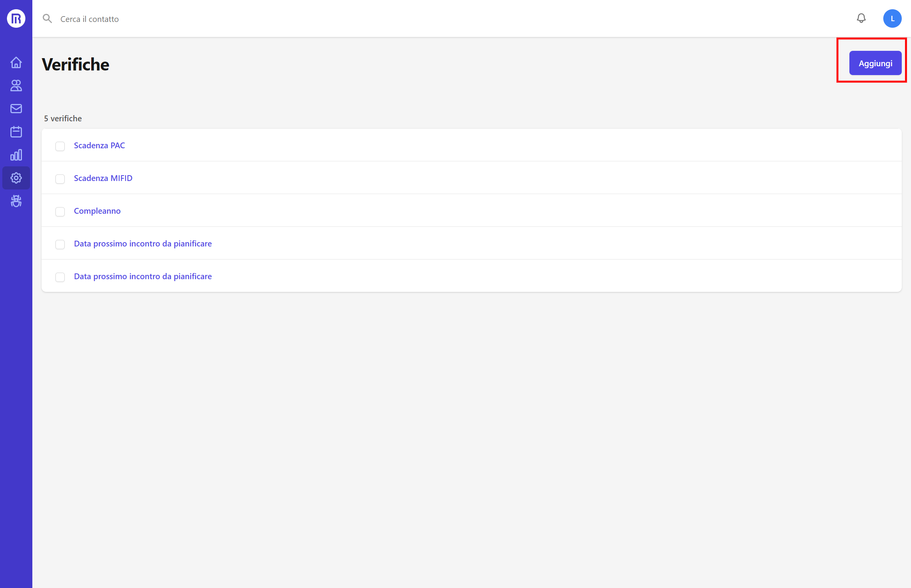The height and width of the screenshot is (588, 911).
Task: Click the Aggiungi button
Action: 875,63
